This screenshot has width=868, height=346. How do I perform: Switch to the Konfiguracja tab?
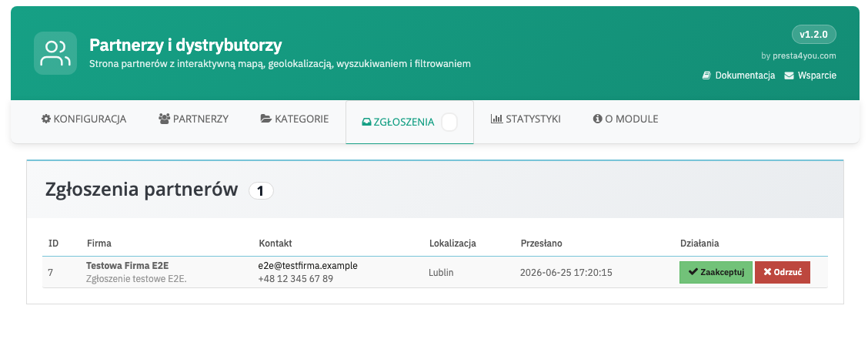point(84,119)
